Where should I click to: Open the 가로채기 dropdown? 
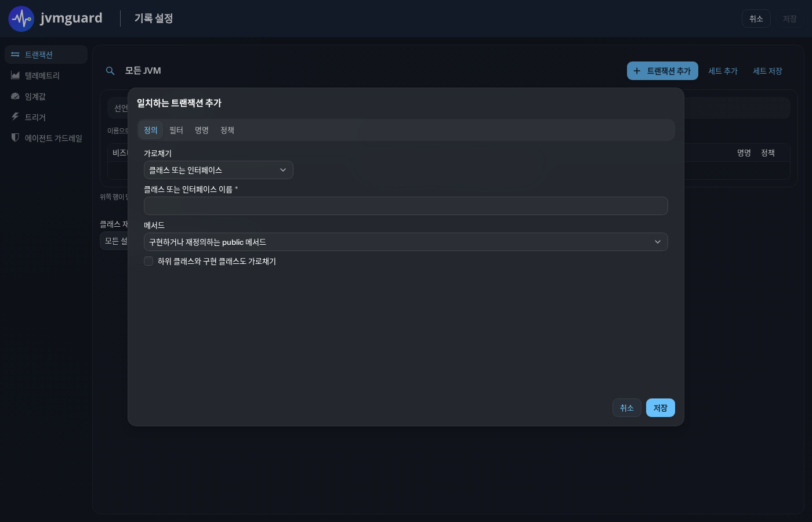click(x=219, y=170)
